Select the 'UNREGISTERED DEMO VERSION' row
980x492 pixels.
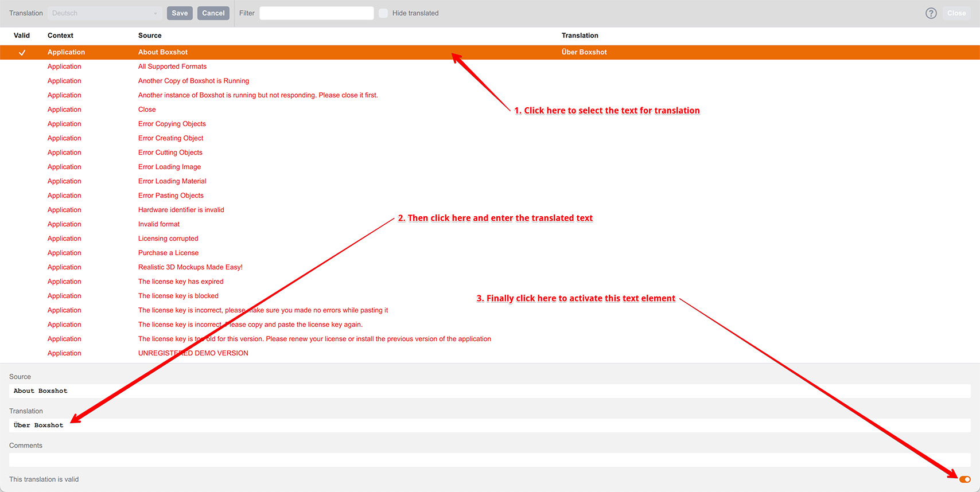pos(193,353)
